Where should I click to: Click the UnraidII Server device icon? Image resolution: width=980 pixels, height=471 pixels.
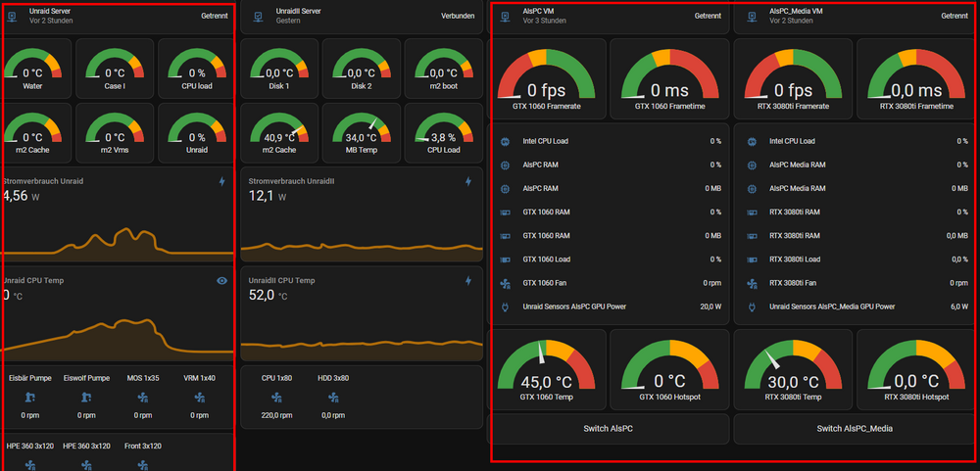(258, 17)
